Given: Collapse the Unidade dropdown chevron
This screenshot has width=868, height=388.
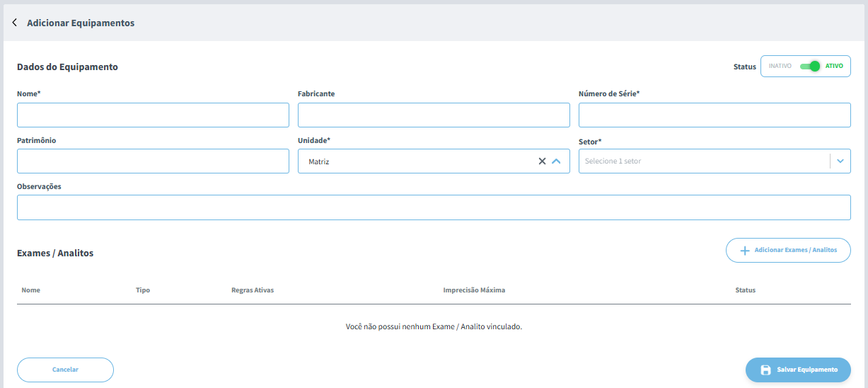Looking at the screenshot, I should coord(556,161).
